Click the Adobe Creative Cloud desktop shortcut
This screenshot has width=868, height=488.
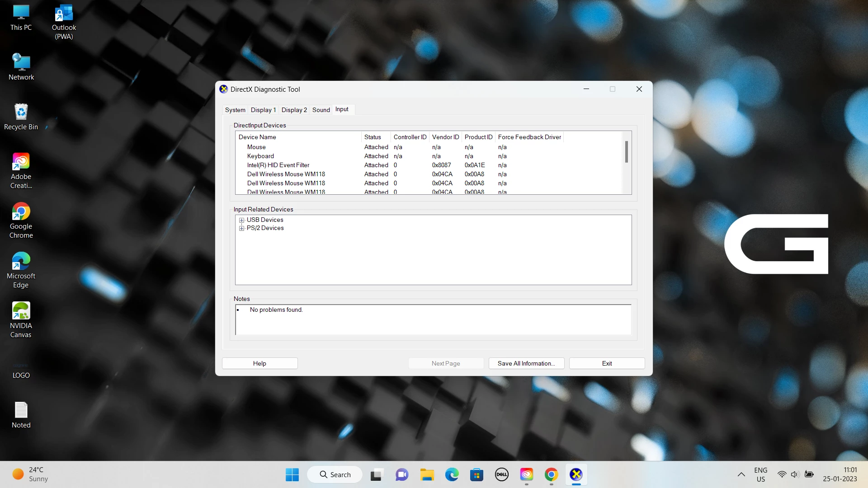pyautogui.click(x=21, y=162)
